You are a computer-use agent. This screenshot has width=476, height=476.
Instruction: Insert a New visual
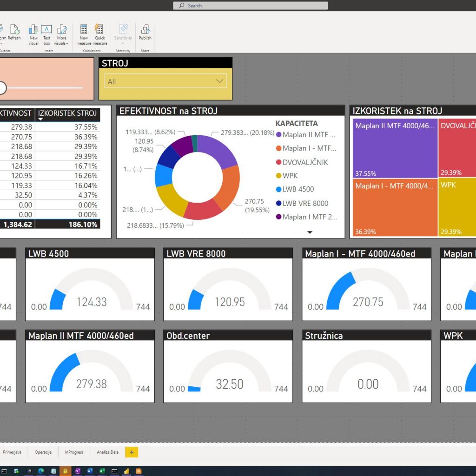tap(33, 34)
